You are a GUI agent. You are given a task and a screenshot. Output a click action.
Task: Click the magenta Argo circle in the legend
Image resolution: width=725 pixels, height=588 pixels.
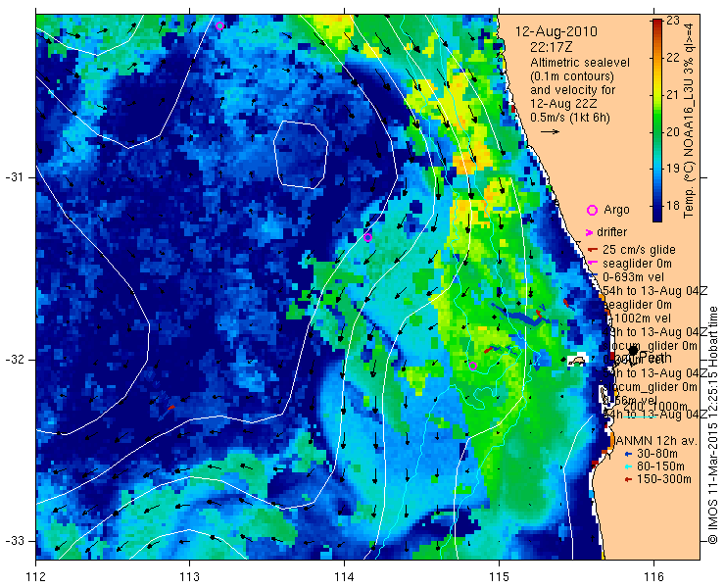[592, 210]
